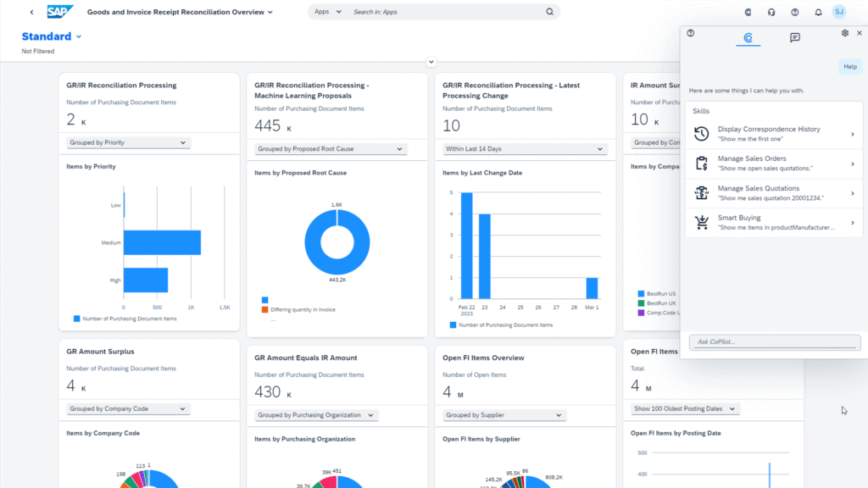The image size is (868, 488).
Task: Click the Help message bubble in CoPilot
Action: [849, 67]
